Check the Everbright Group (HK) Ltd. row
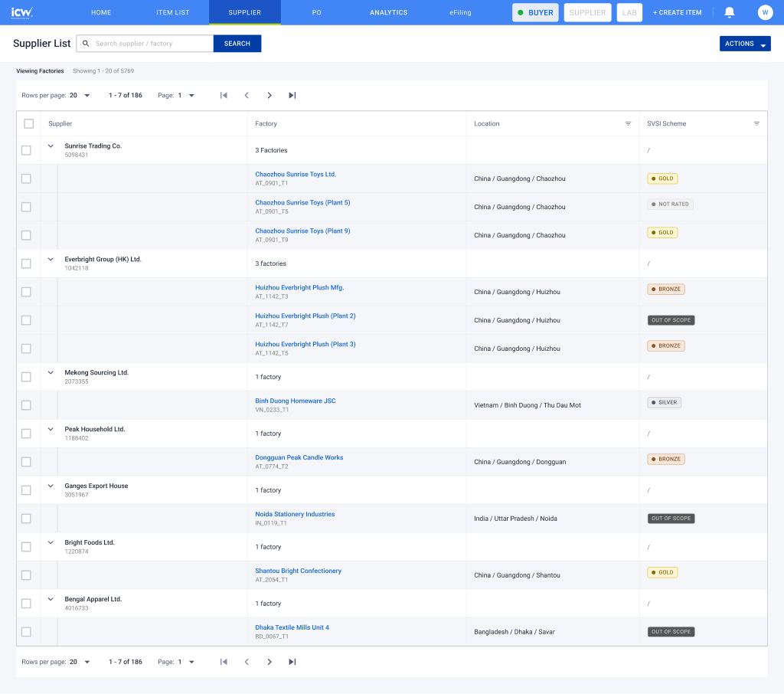 [x=26, y=264]
